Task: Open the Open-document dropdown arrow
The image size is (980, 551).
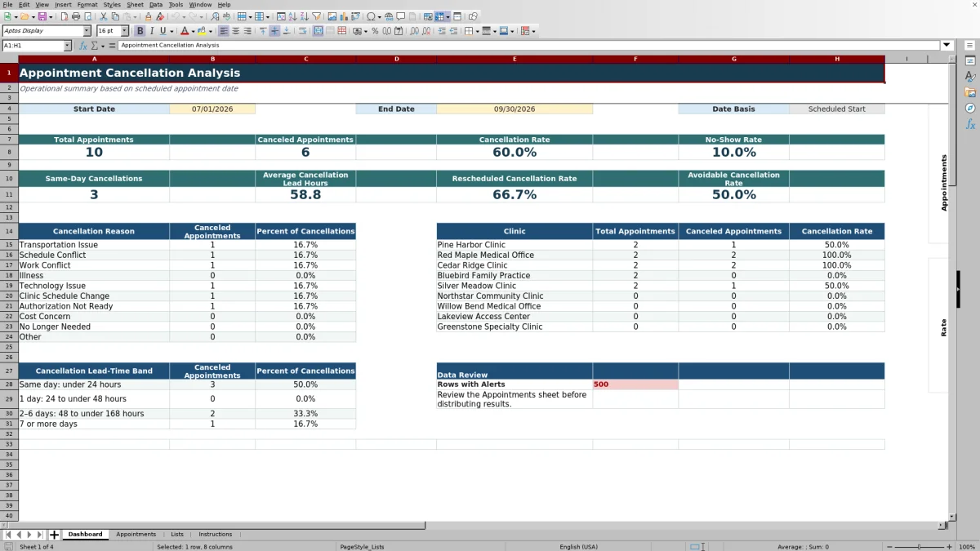Action: pyautogui.click(x=33, y=16)
